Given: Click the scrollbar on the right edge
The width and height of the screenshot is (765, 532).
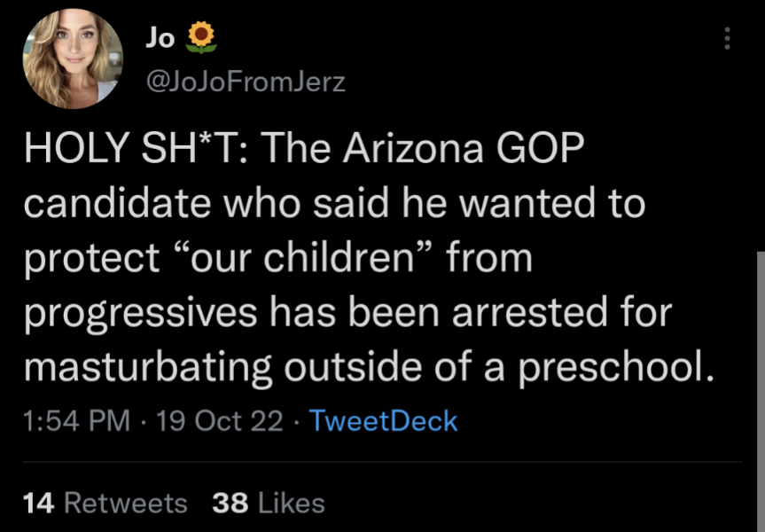Looking at the screenshot, I should [x=761, y=390].
